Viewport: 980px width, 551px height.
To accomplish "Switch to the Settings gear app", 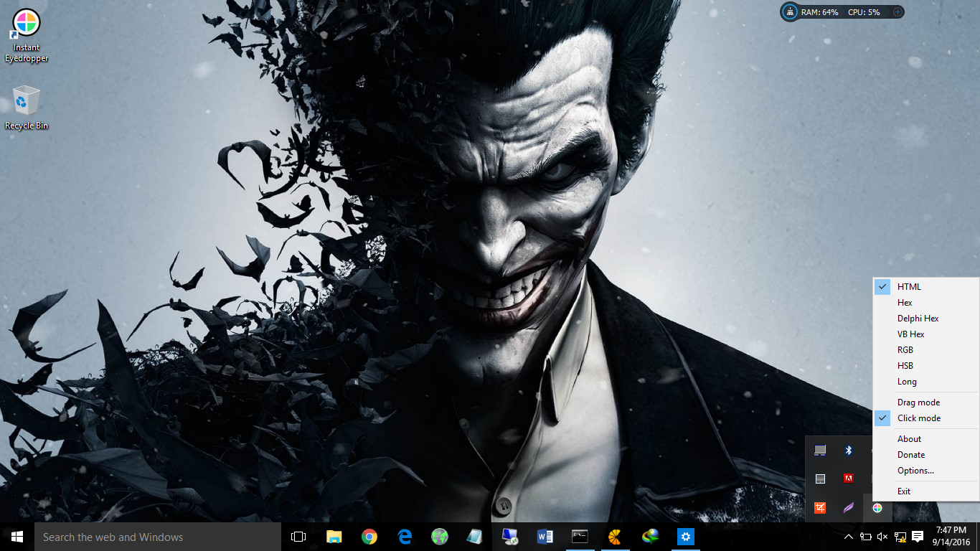I will point(686,537).
